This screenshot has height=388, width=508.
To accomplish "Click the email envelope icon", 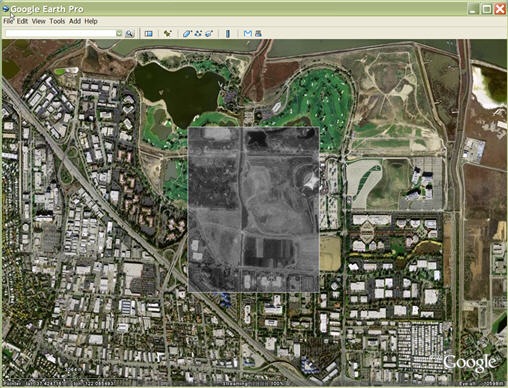I will pos(248,33).
